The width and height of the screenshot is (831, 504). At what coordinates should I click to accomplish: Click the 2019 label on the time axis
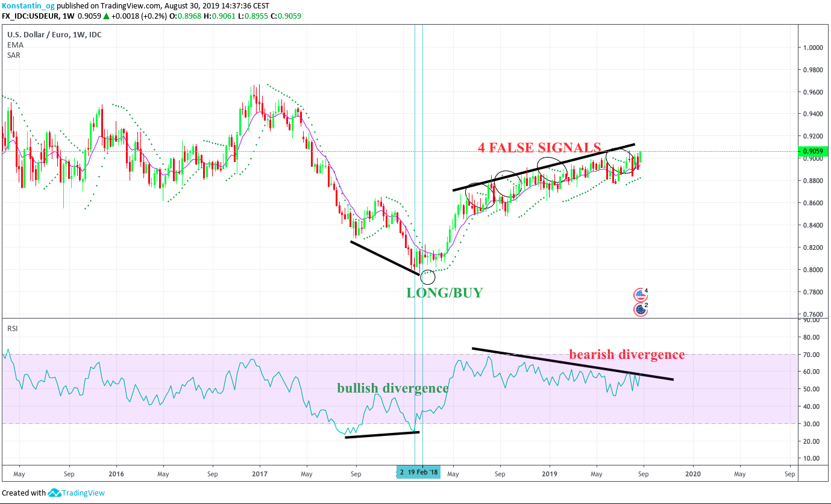pyautogui.click(x=549, y=473)
